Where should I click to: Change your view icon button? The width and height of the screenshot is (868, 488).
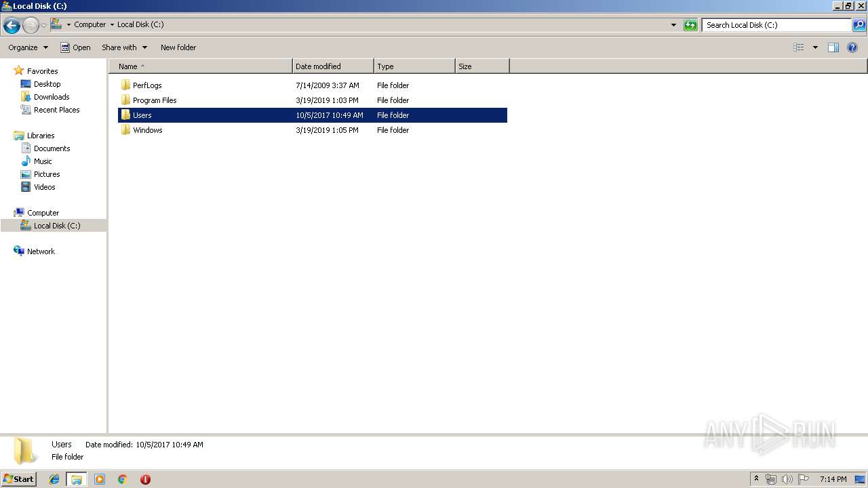[799, 47]
